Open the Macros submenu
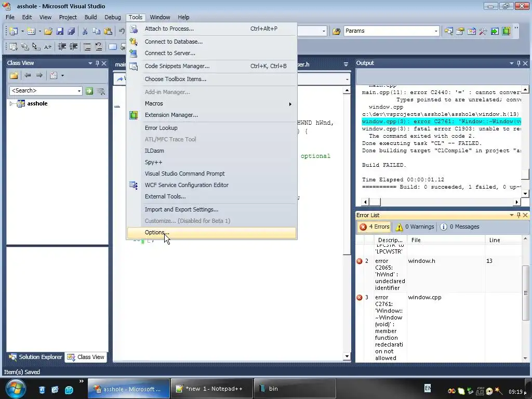This screenshot has height=399, width=532. click(211, 103)
